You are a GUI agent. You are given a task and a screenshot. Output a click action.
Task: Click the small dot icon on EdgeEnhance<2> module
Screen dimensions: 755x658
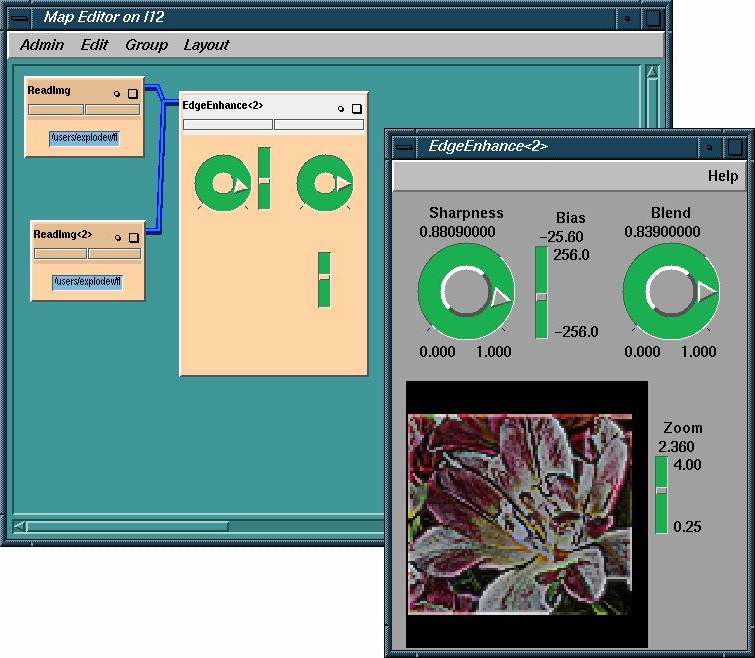click(x=341, y=109)
